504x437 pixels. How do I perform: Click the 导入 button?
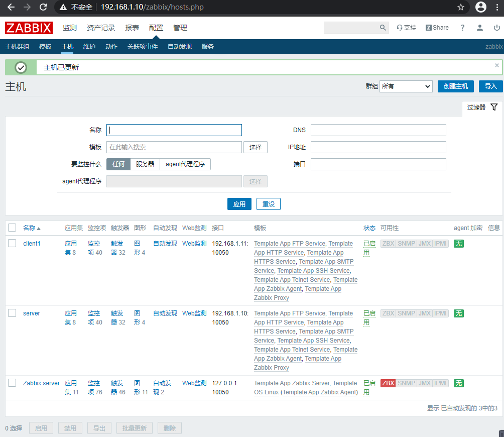[x=490, y=86]
